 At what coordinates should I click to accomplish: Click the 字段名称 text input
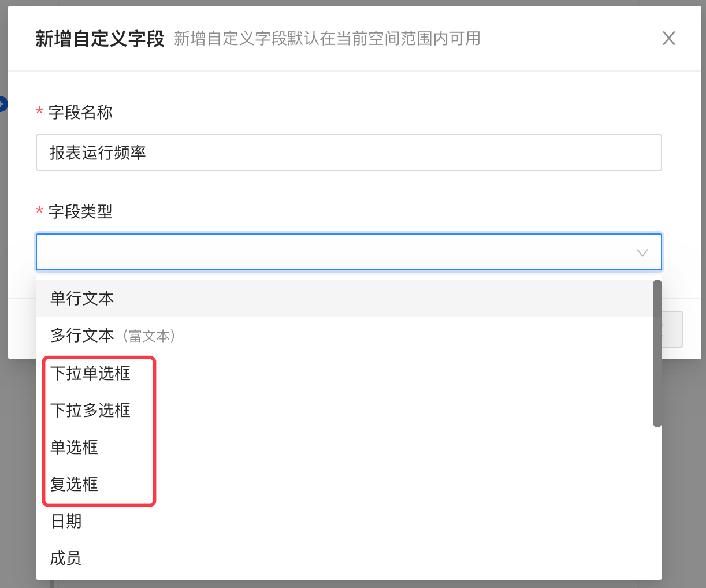348,152
